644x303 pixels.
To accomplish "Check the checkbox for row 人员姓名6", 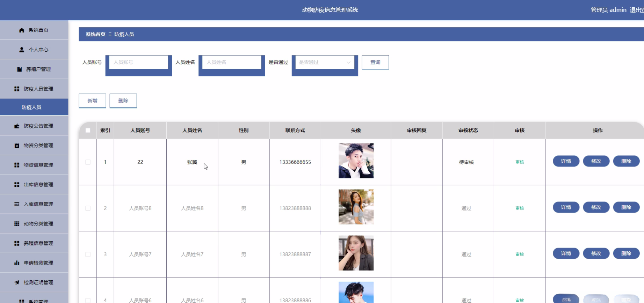I will pos(88,301).
